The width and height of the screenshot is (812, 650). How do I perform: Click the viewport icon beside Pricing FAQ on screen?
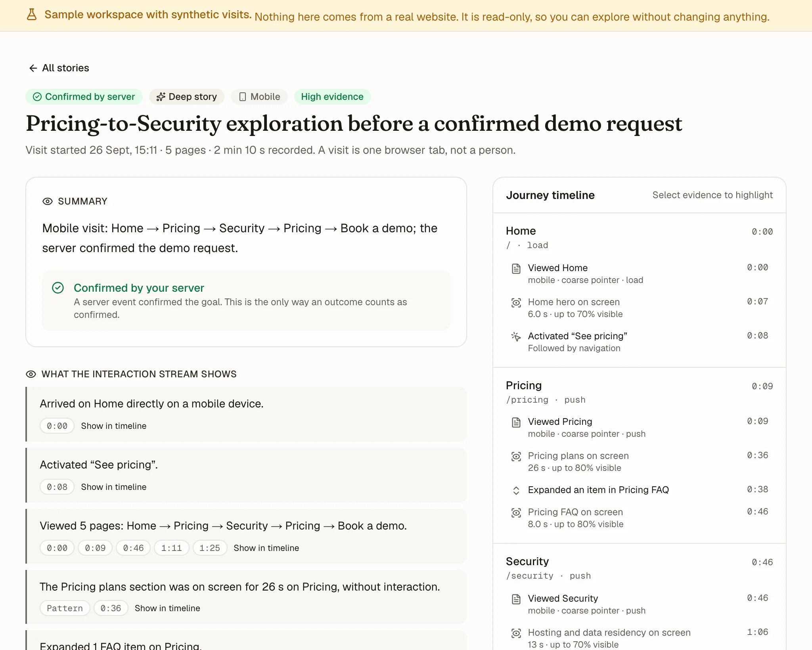tap(516, 513)
